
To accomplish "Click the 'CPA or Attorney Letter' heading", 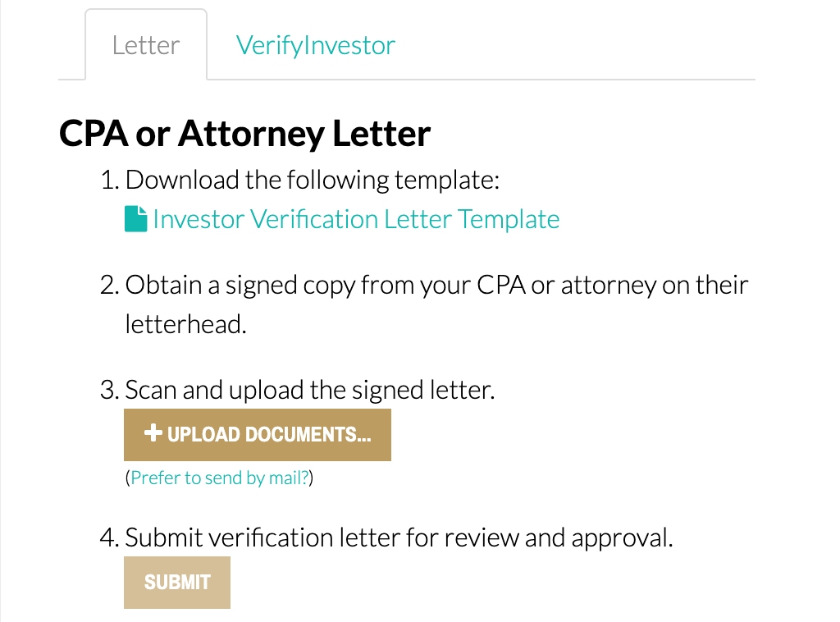I will click(x=244, y=134).
